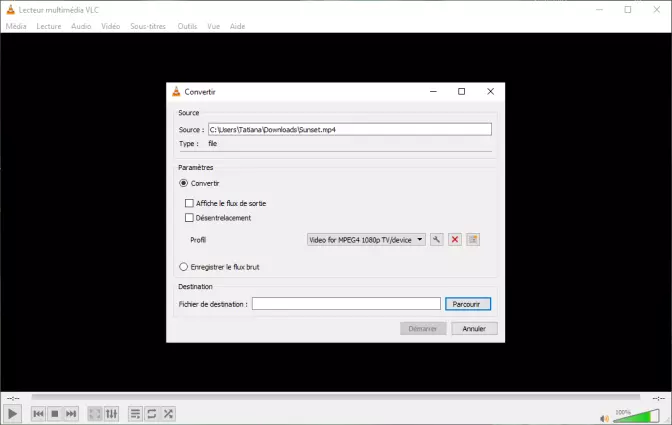The image size is (672, 425).
Task: Skip to previous media track
Action: point(38,414)
